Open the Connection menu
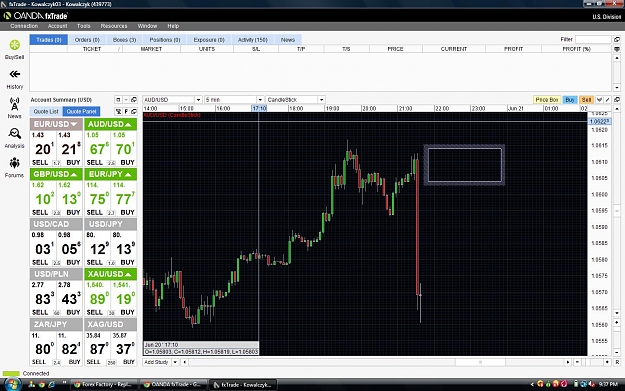The image size is (625, 391). tap(24, 26)
